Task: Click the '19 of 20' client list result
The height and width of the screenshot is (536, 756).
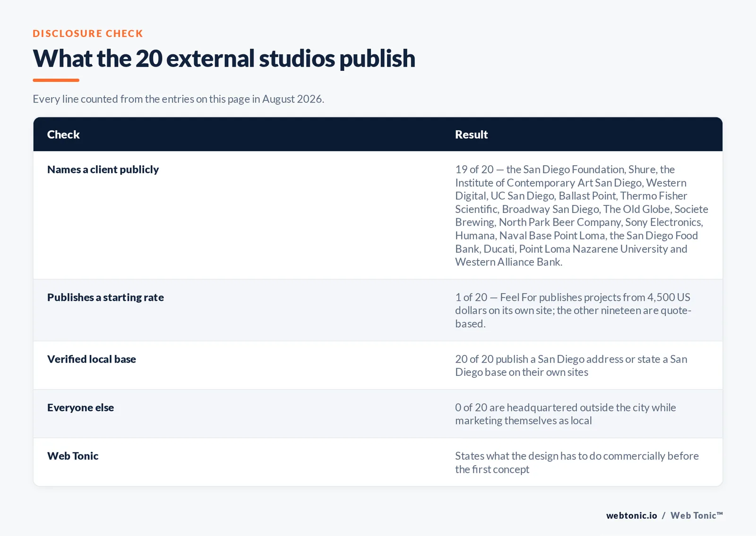Action: [x=582, y=216]
